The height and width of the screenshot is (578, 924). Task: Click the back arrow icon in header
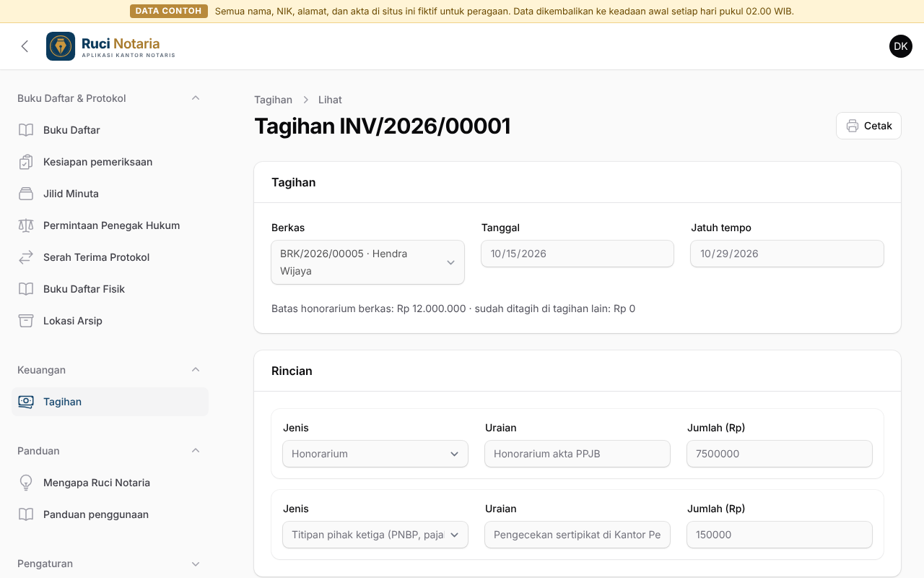pyautogui.click(x=25, y=46)
